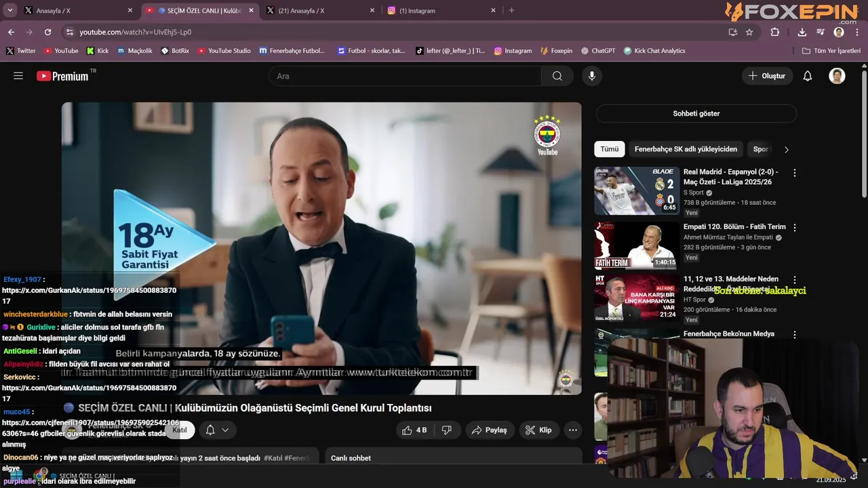The image size is (868, 488).
Task: View site information icon in address bar
Action: coord(69,32)
